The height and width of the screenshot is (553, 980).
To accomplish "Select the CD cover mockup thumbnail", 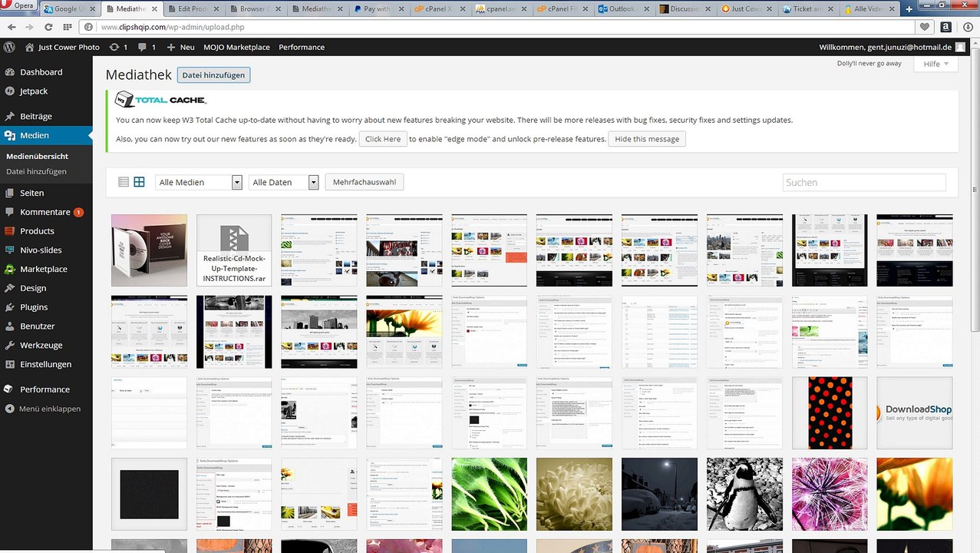I will pos(149,250).
